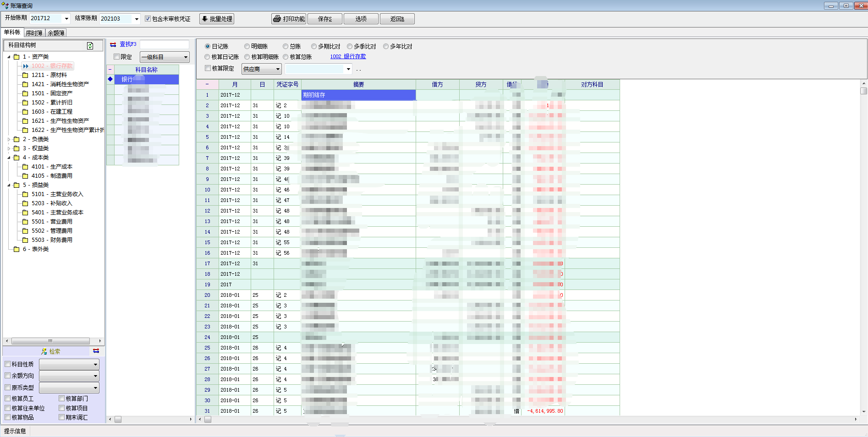Viewport: 868px width, 437px height.
Task: Click the download arrow icon on 批量处理
Action: coord(205,19)
